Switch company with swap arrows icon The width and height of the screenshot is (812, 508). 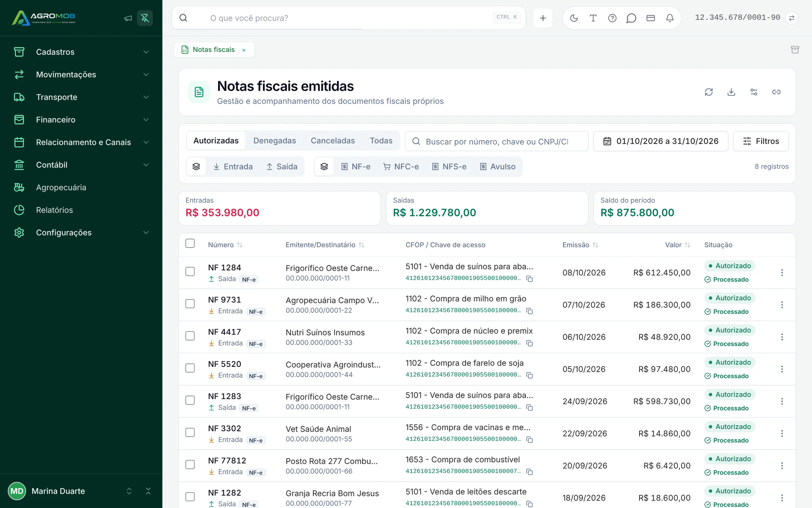[791, 18]
